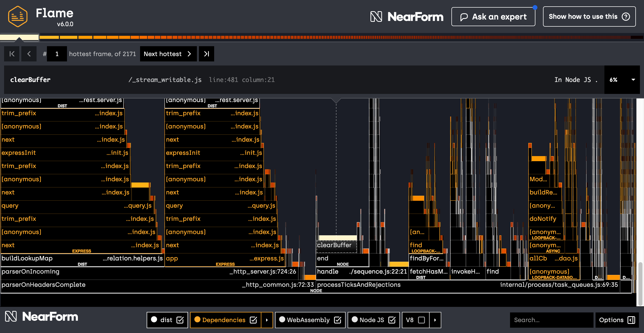
Task: Open the 6% frame info dropdown
Action: tap(633, 80)
